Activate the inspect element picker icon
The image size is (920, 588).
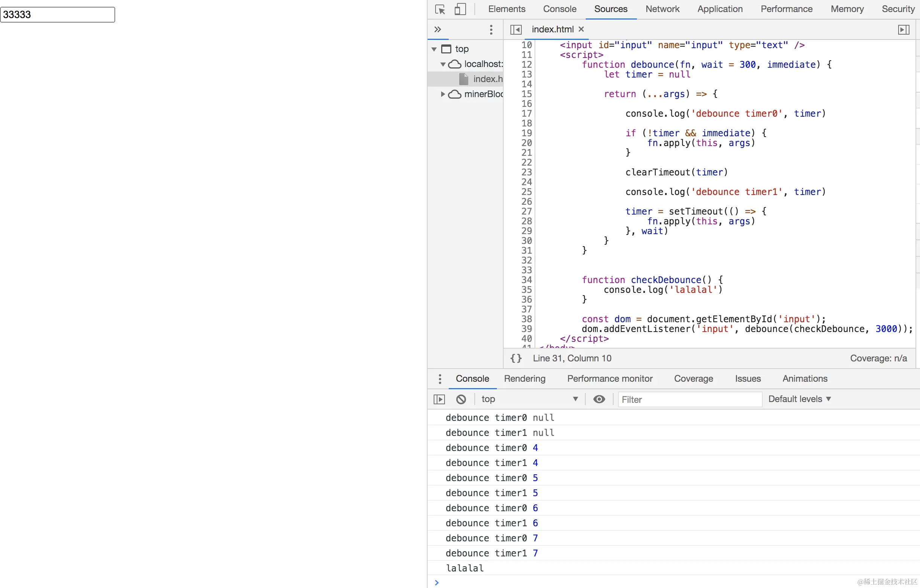440,9
